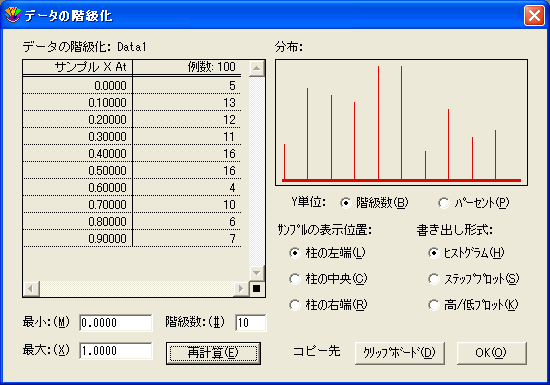Select the 0.20000 sample cell
This screenshot has height=385, width=550.
pos(78,120)
